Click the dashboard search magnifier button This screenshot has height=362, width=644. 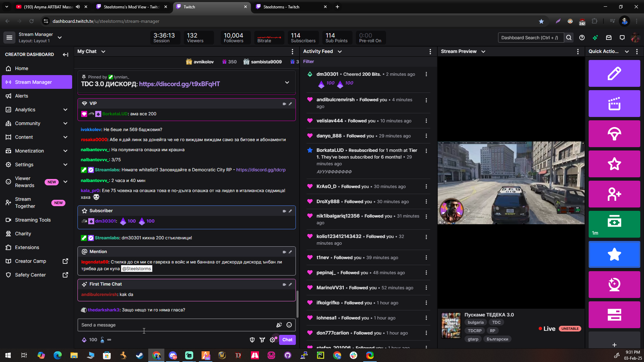click(x=569, y=38)
